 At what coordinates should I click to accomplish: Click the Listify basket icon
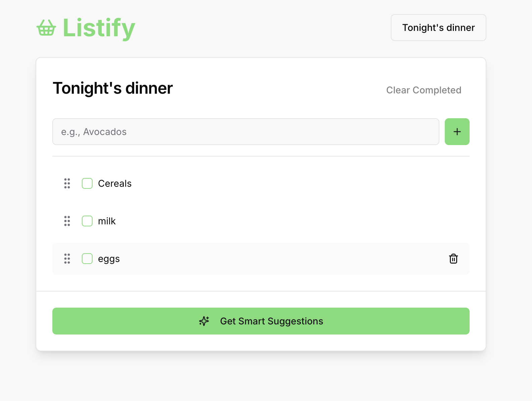pos(46,28)
